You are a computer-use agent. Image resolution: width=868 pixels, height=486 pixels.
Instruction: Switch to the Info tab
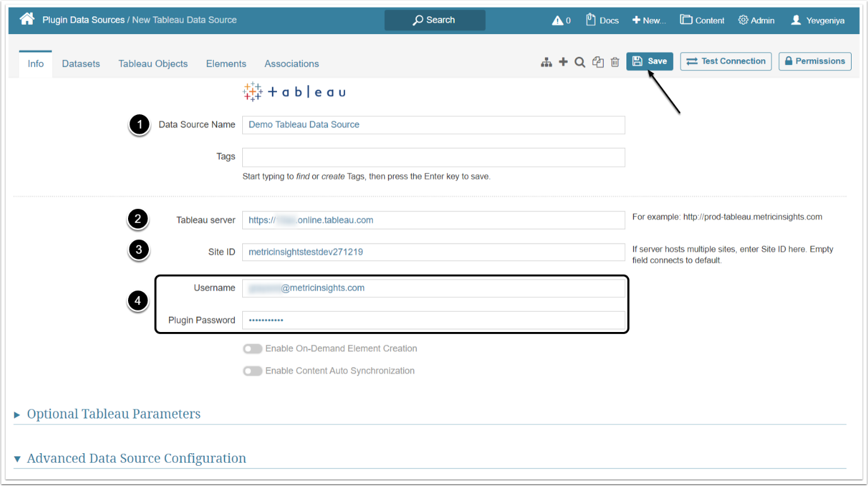coord(36,64)
